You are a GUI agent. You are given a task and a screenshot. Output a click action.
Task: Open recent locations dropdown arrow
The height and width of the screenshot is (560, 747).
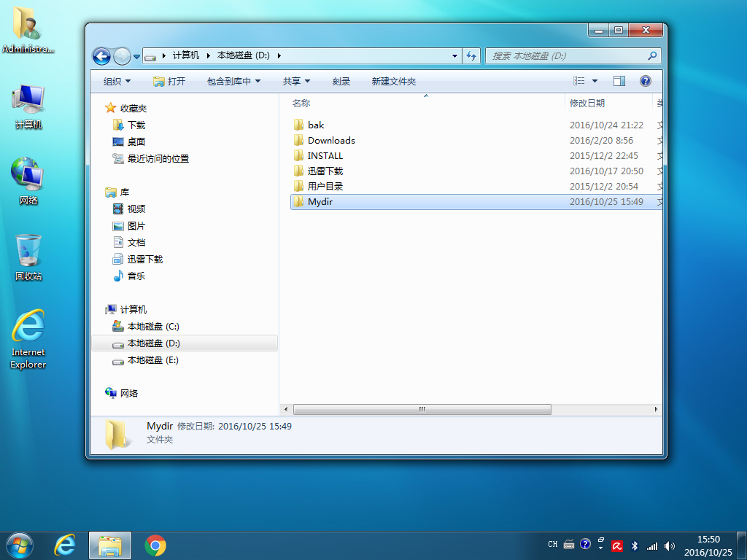coord(136,56)
